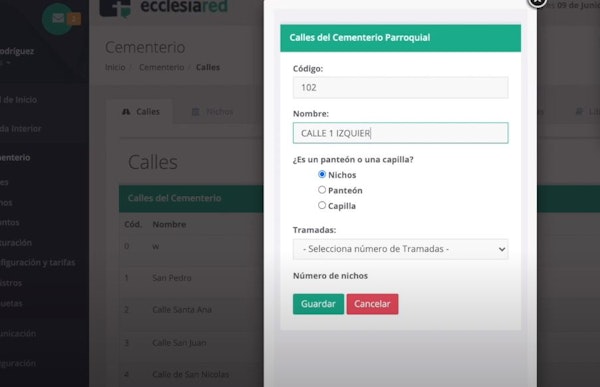
Task: Select the Panteón radio option
Action: point(322,190)
